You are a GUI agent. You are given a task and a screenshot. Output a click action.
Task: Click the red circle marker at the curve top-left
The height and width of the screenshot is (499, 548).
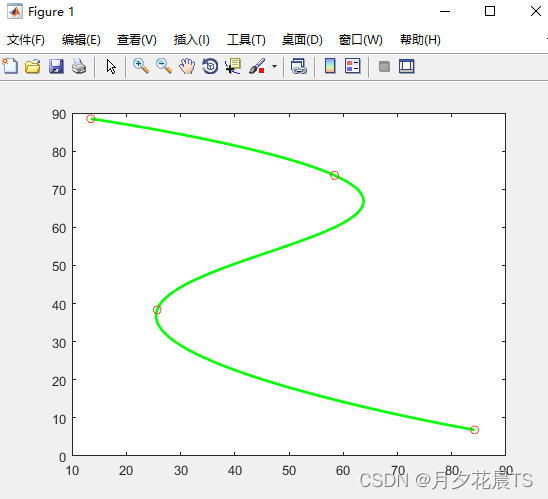91,119
